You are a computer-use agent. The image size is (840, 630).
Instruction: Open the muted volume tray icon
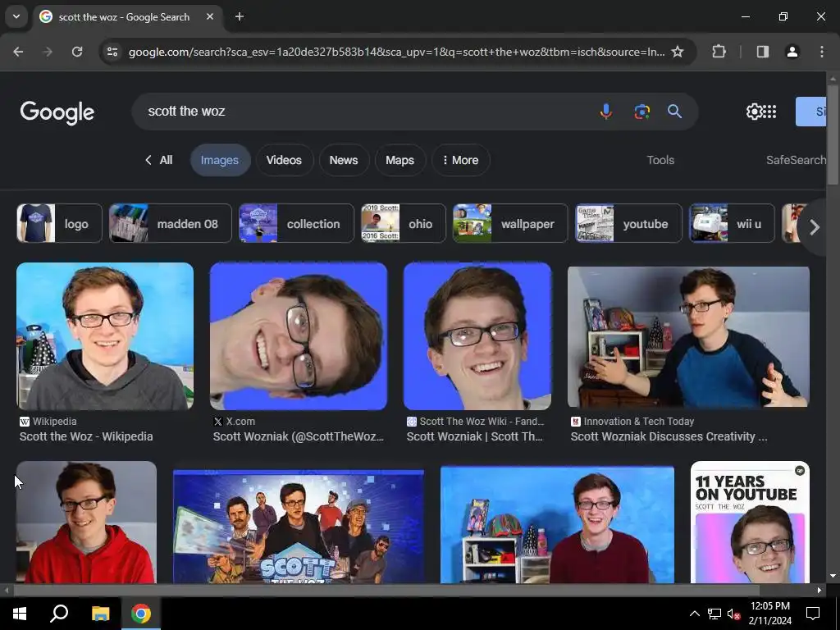733,614
